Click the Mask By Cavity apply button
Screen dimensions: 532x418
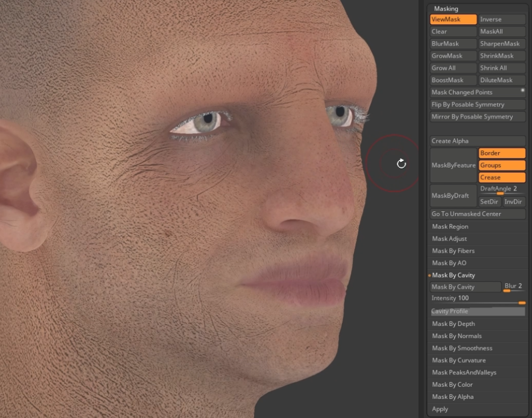tap(465, 287)
